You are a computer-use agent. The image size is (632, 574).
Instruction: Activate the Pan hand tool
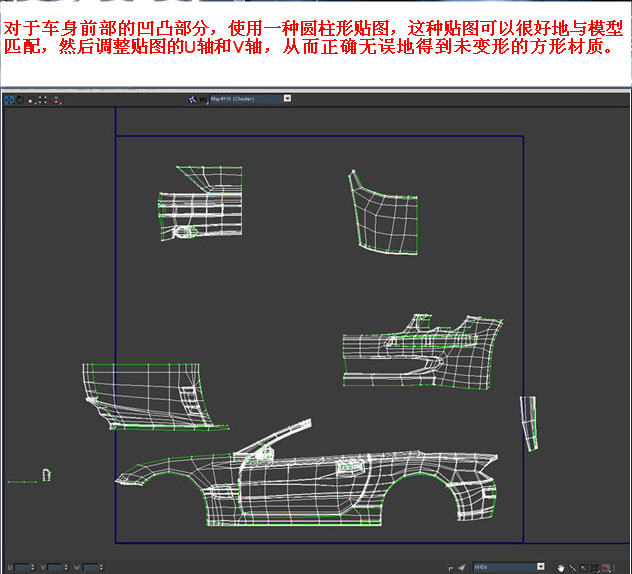561,567
